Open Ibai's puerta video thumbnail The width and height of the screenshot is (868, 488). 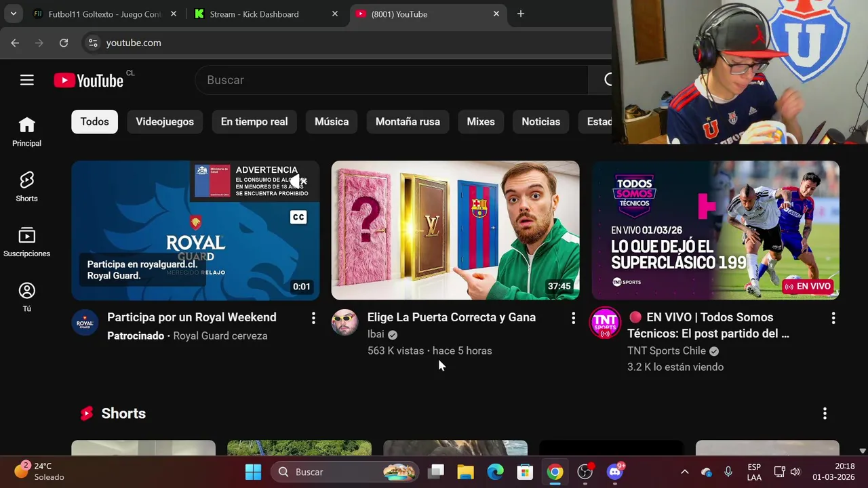tap(456, 230)
